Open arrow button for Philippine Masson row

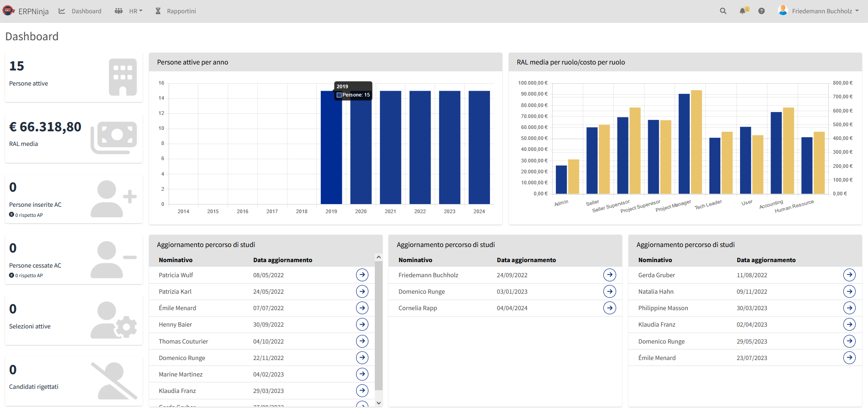click(849, 308)
